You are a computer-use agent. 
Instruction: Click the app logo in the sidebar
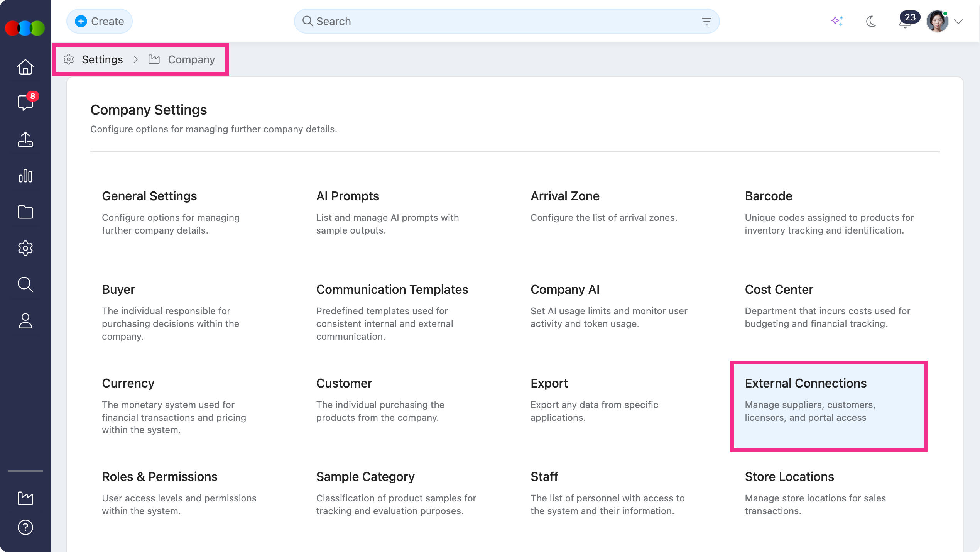pos(25,28)
